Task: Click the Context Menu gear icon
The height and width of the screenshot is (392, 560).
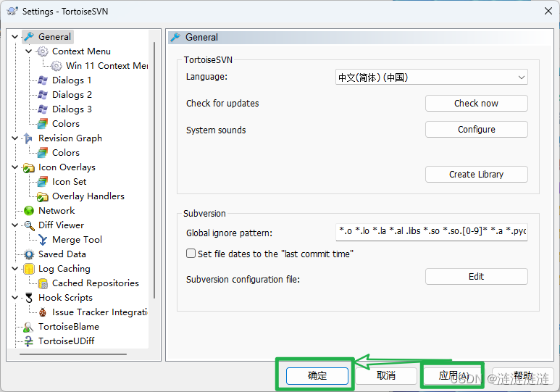Action: pyautogui.click(x=43, y=51)
